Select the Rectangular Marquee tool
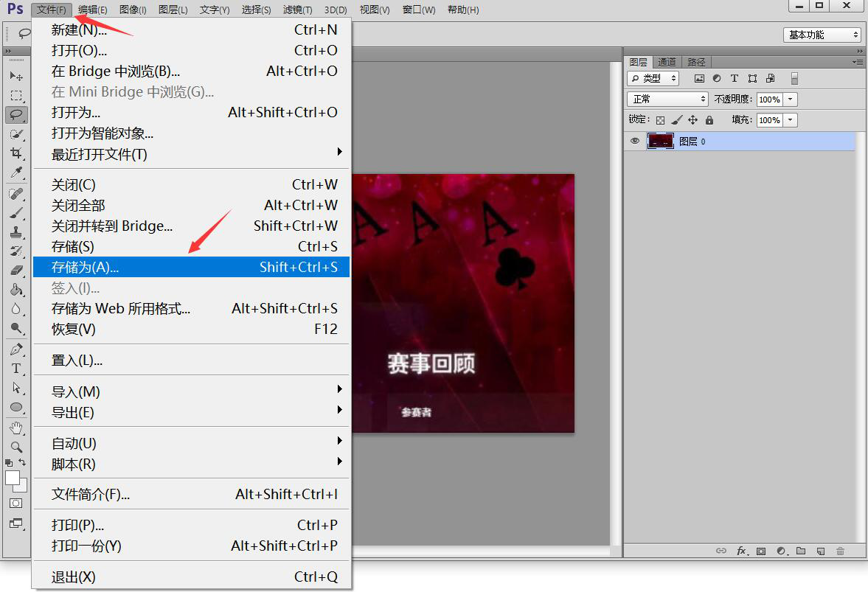 coord(16,96)
